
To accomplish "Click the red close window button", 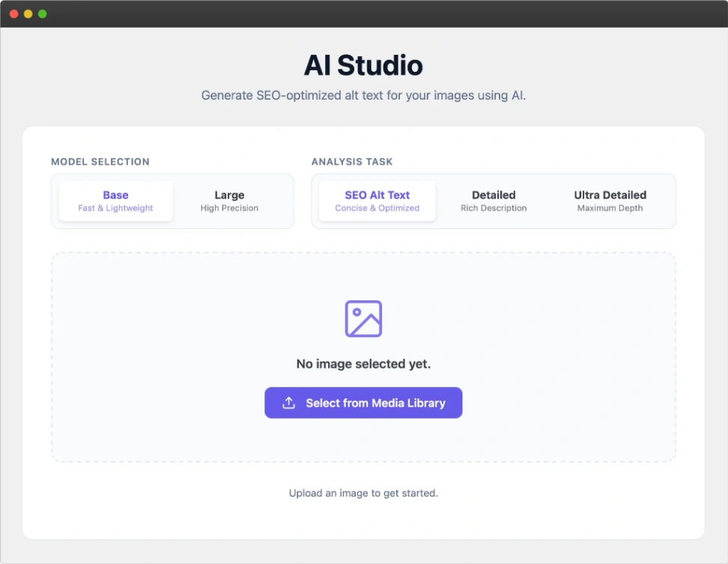I will pos(14,14).
